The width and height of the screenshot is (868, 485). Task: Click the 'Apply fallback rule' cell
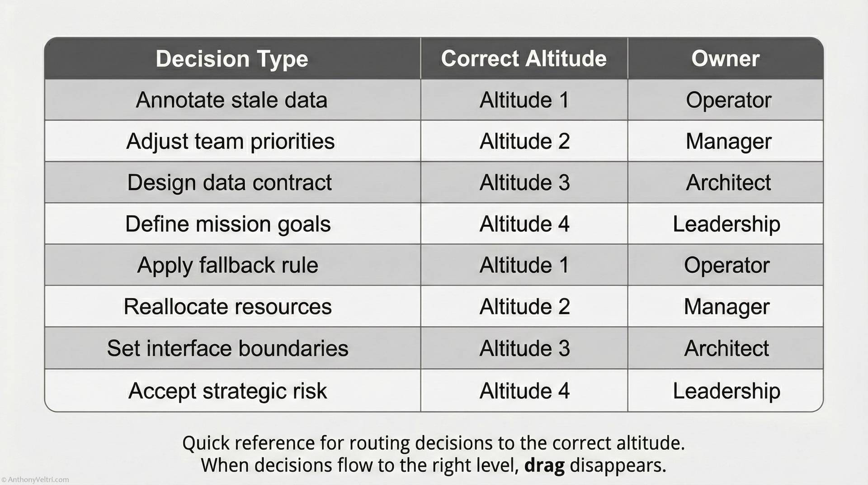click(x=228, y=265)
